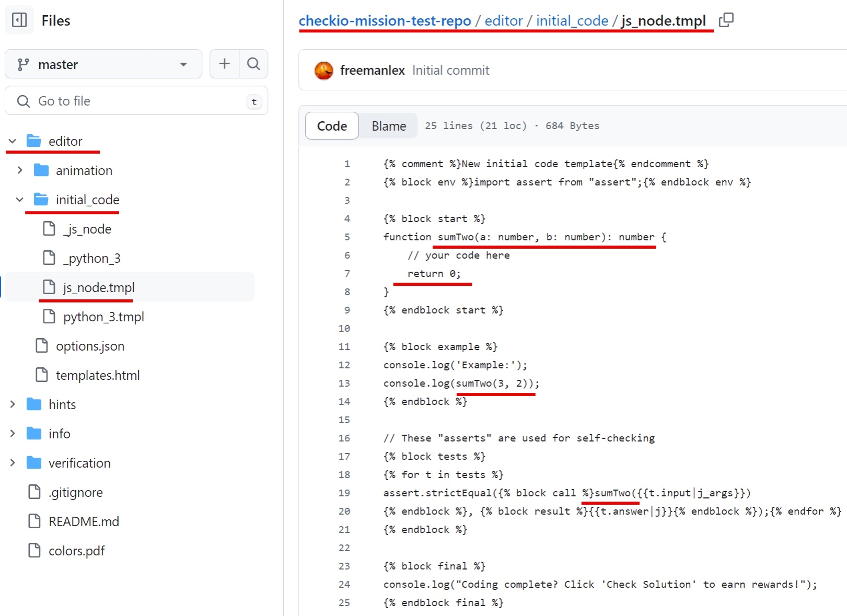Go to checkio-mission-test-repo breadcrumb link

point(385,20)
